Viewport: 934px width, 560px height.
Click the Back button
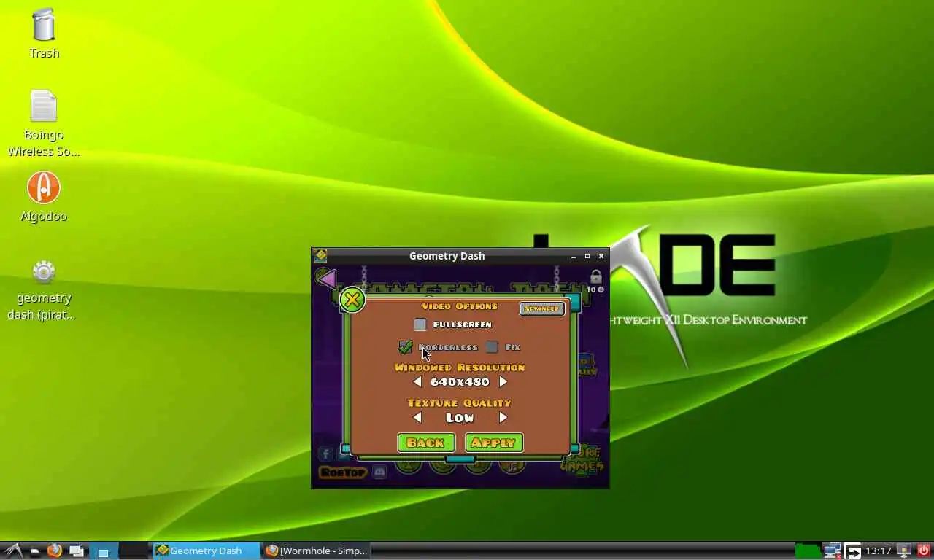pos(426,443)
